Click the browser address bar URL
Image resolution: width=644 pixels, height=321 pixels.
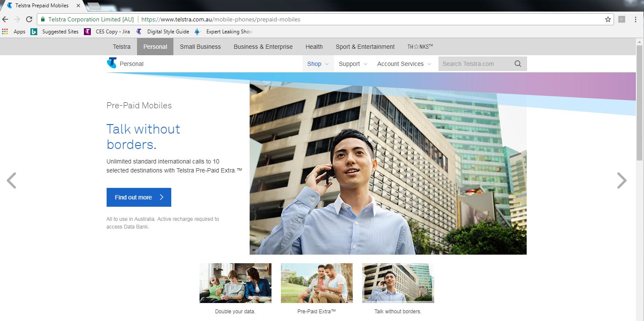pos(221,19)
